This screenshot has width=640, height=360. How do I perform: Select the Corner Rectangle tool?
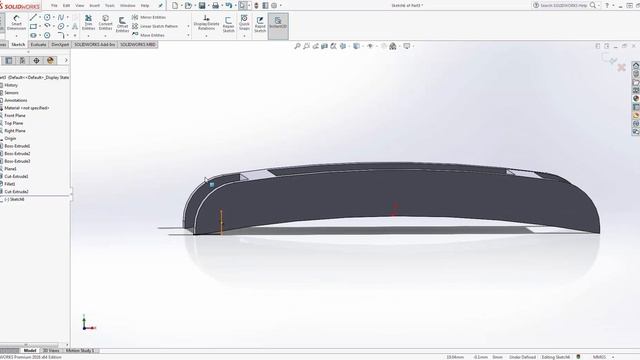33,26
